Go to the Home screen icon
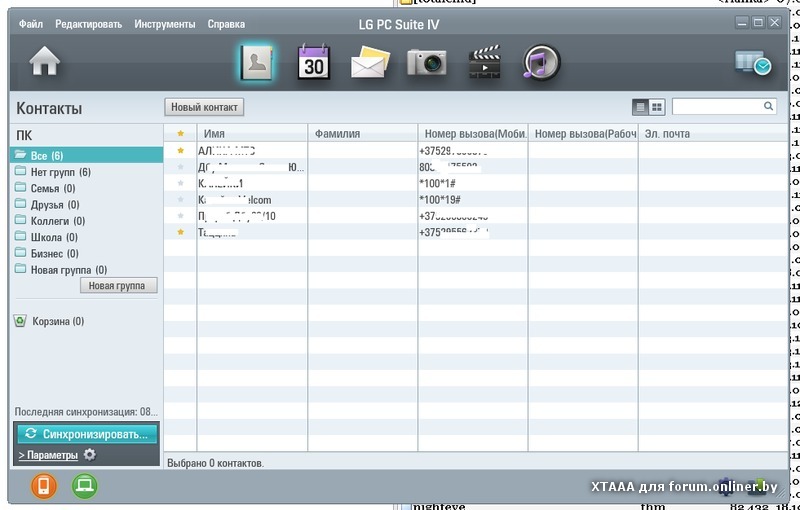 [x=44, y=61]
